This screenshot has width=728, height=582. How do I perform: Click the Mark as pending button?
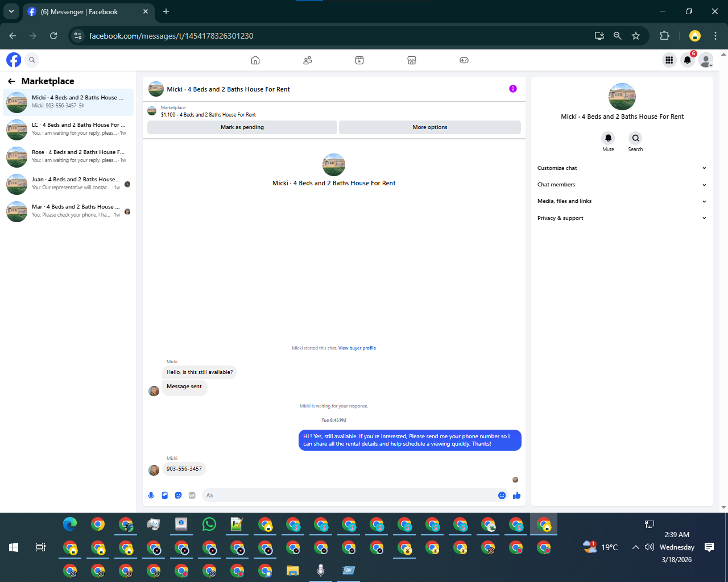click(x=242, y=127)
